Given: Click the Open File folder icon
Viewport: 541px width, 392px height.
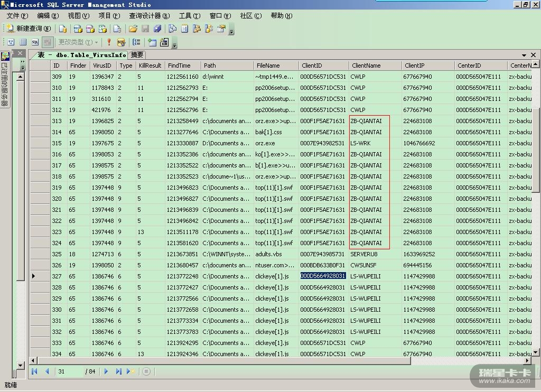Looking at the screenshot, I should [133, 29].
